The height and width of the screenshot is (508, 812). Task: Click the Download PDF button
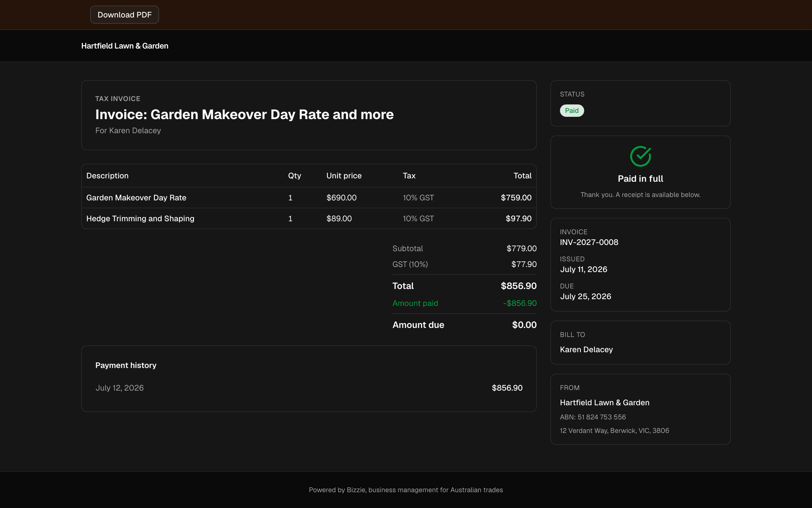(125, 15)
